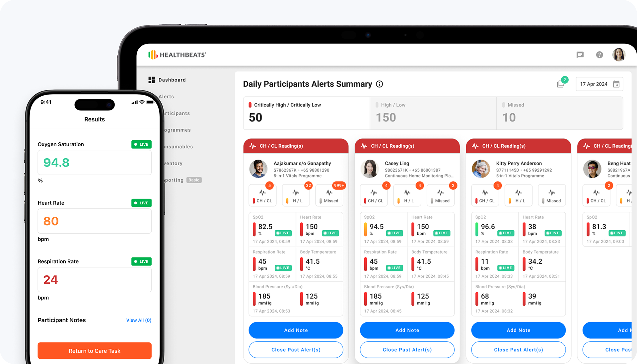Click info icon beside Alerts Summary title
Viewport: 637px width, 364px height.
379,84
